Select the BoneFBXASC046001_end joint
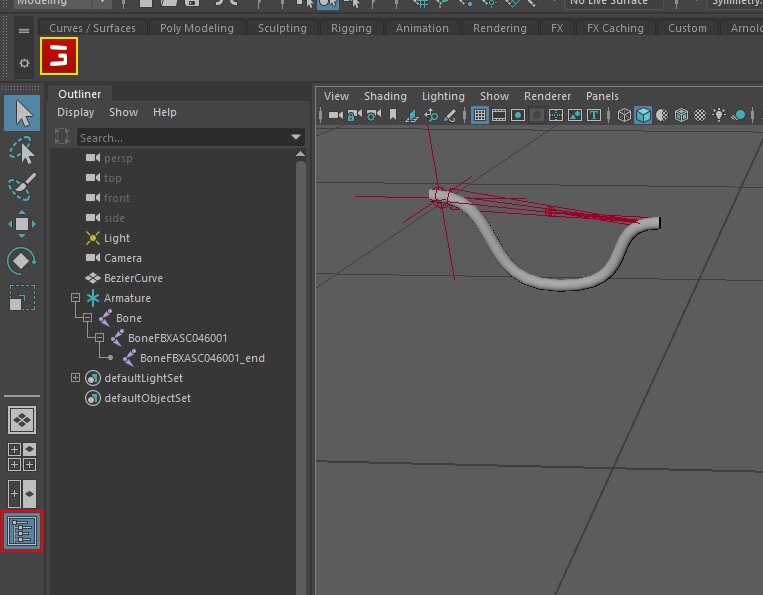 [202, 358]
